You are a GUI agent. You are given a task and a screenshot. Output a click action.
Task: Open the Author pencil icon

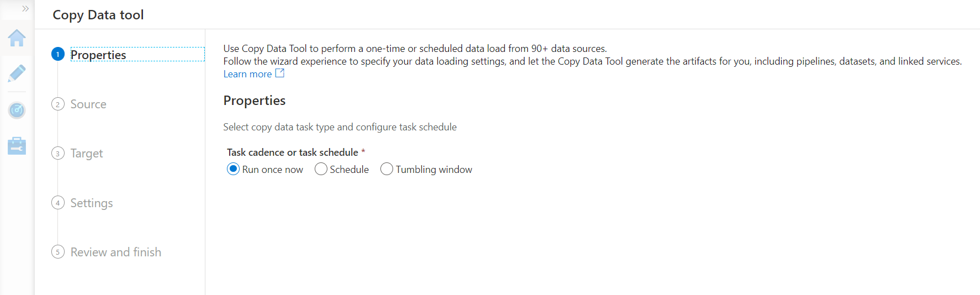pyautogui.click(x=17, y=73)
